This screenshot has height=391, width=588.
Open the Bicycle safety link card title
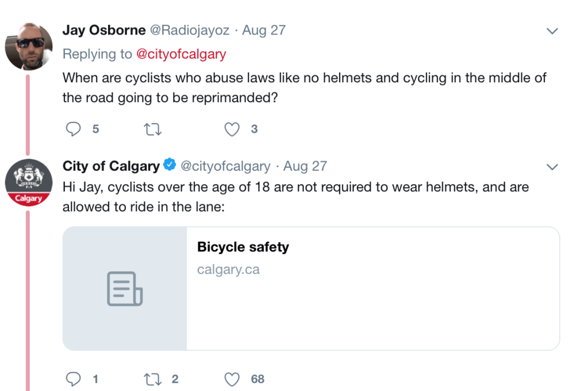pyautogui.click(x=243, y=247)
